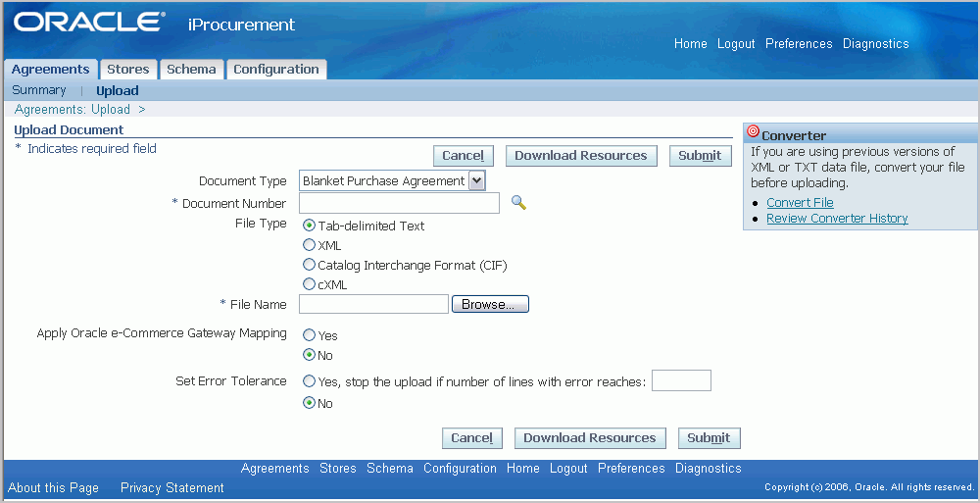
Task: Open Preferences in the top header
Action: (x=799, y=44)
